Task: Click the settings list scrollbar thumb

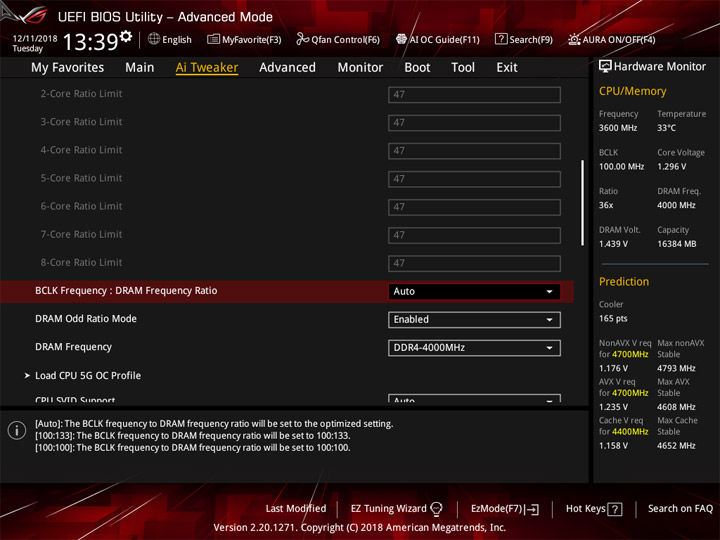Action: (582, 202)
